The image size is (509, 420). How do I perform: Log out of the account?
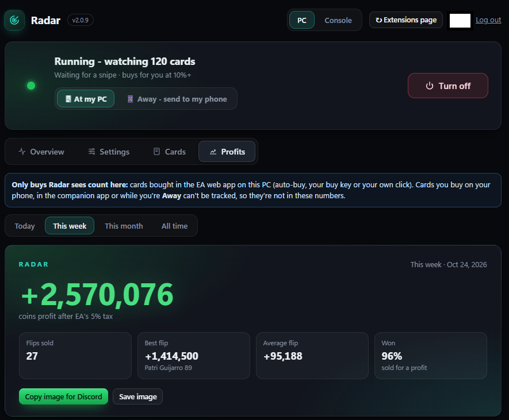tap(488, 20)
